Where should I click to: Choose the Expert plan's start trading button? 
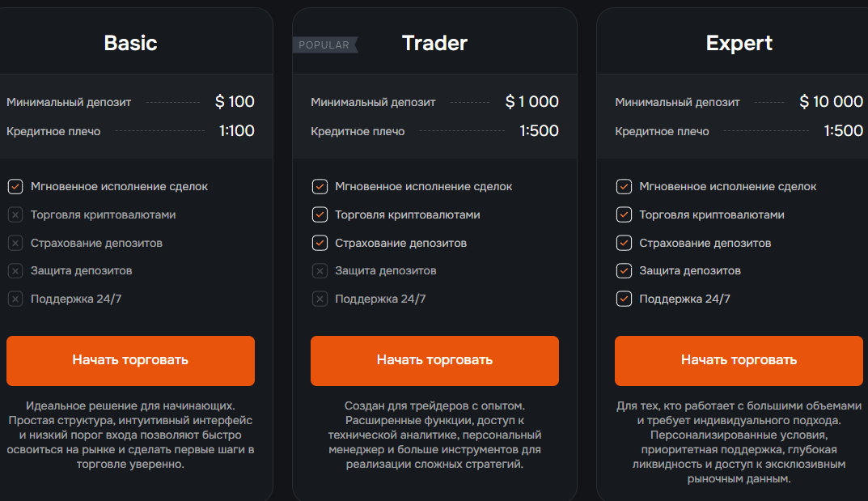tap(739, 360)
